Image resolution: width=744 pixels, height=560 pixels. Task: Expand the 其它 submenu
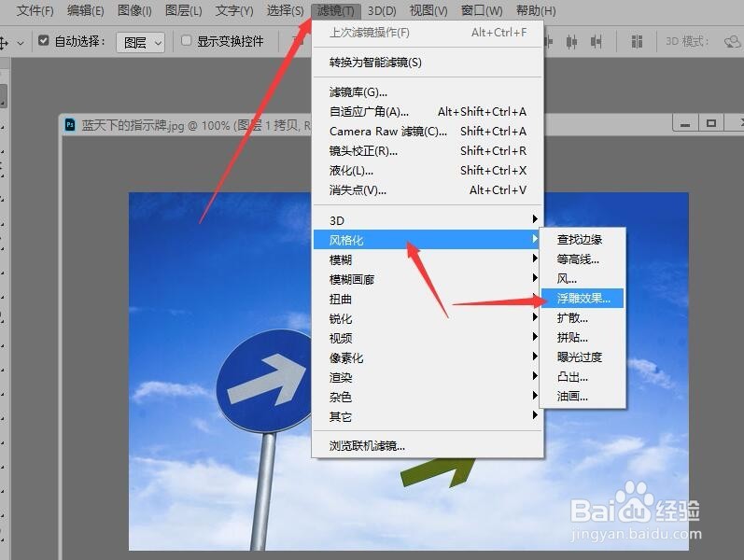tap(428, 416)
